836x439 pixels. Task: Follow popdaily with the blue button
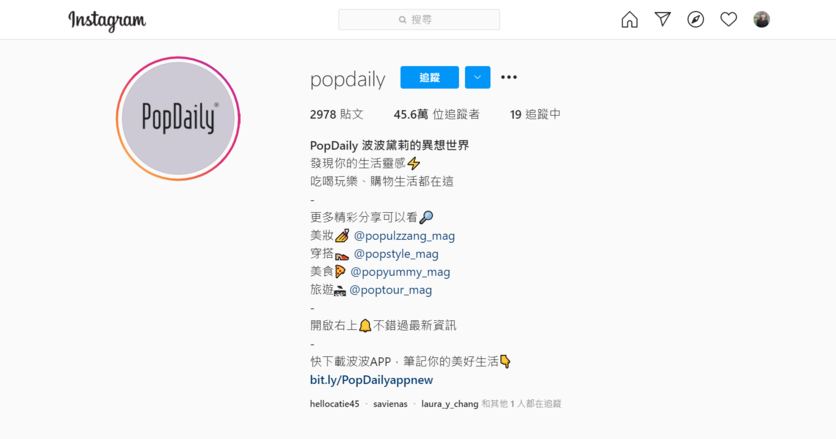429,77
